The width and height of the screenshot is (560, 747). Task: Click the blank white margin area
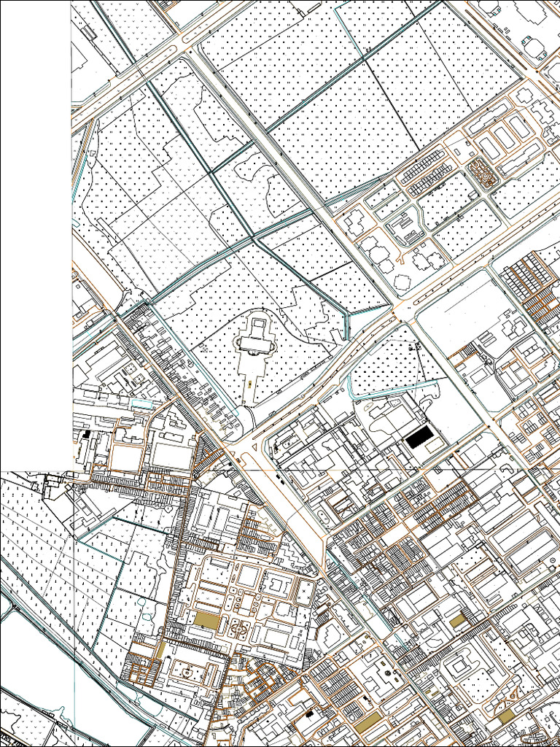click(x=35, y=233)
